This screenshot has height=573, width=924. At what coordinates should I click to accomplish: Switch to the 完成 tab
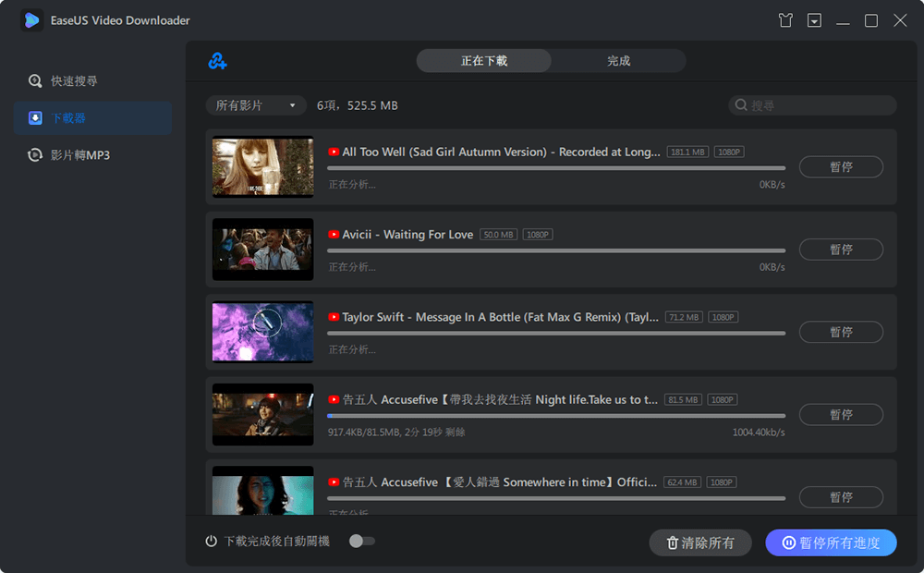(619, 61)
